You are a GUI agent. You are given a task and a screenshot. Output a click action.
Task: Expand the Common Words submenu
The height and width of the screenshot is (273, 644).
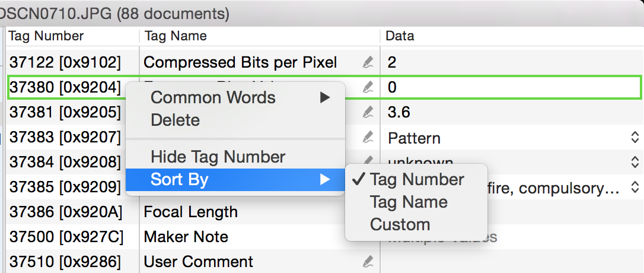[x=235, y=97]
